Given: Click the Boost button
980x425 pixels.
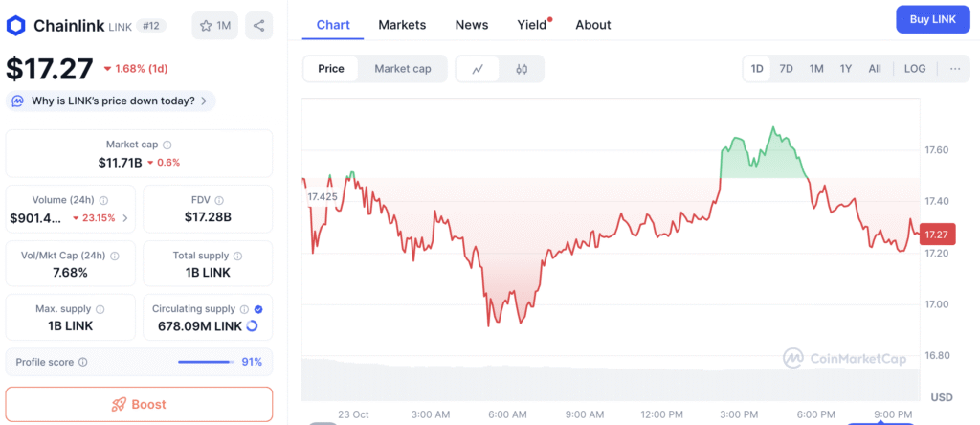Looking at the screenshot, I should coord(139,404).
